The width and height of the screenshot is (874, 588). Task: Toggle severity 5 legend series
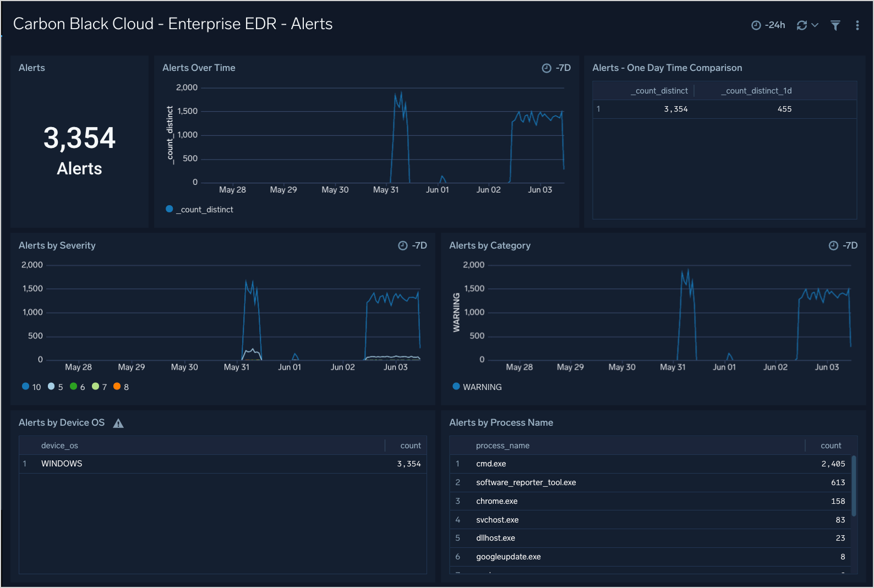pyautogui.click(x=56, y=387)
